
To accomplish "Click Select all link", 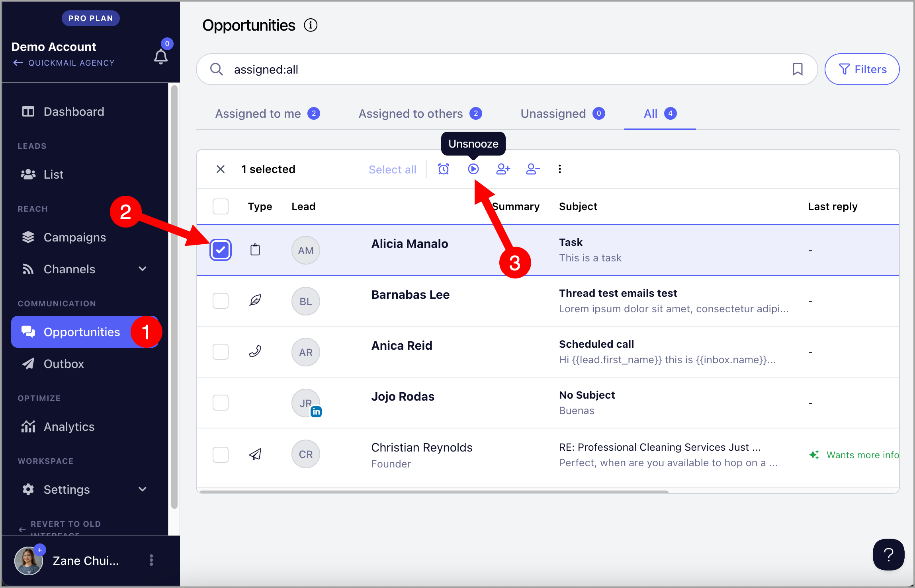I will [392, 169].
